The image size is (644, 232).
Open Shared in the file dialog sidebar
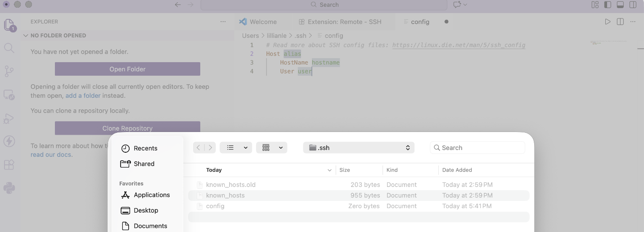(x=144, y=164)
